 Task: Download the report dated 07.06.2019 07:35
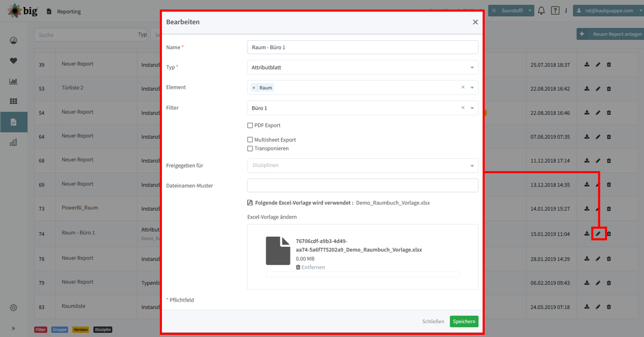(x=587, y=137)
